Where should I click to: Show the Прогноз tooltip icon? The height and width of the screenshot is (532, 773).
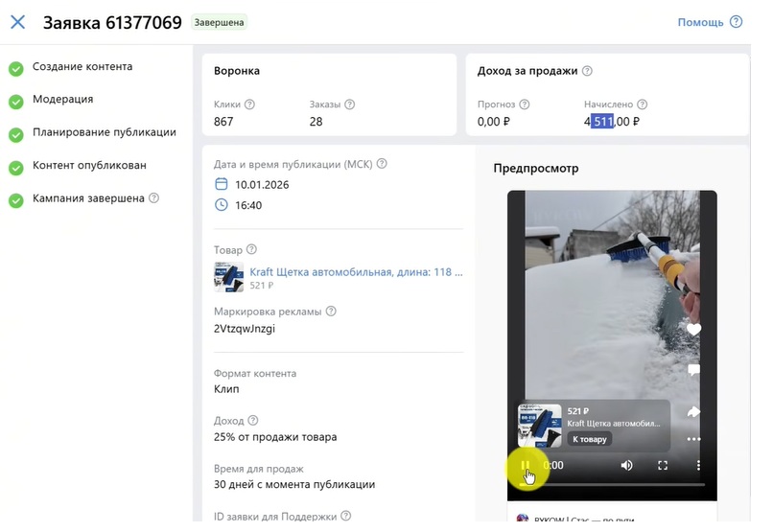(525, 104)
